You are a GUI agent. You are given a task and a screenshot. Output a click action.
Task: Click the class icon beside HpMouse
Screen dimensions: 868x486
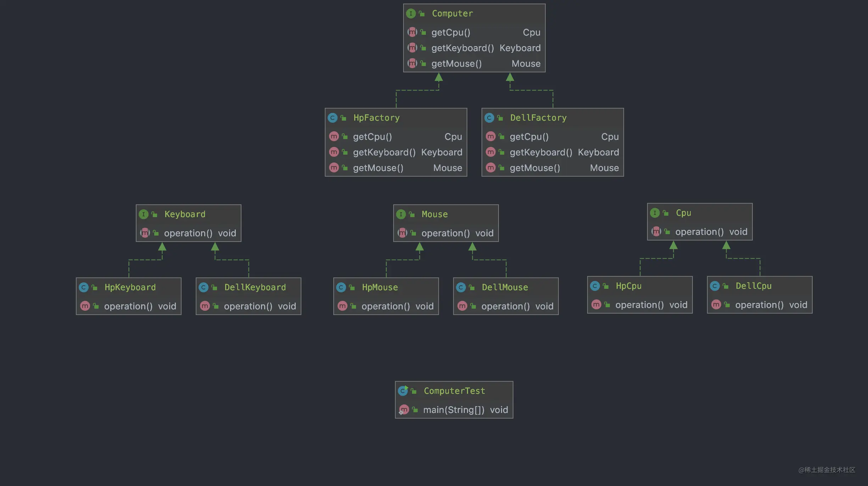tap(341, 287)
